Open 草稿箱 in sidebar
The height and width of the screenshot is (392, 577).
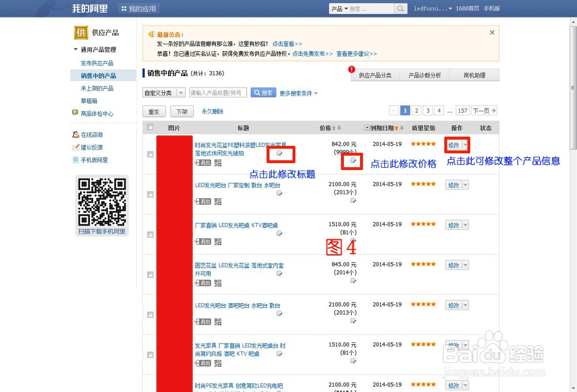pyautogui.click(x=89, y=101)
